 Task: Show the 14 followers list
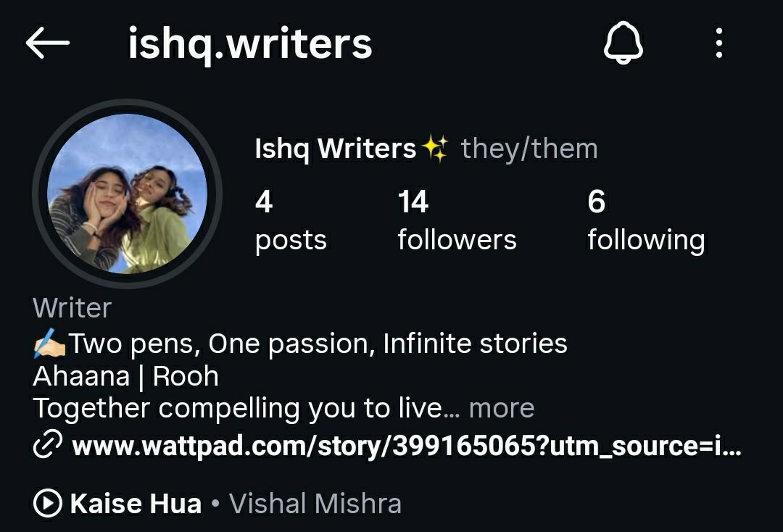457,221
